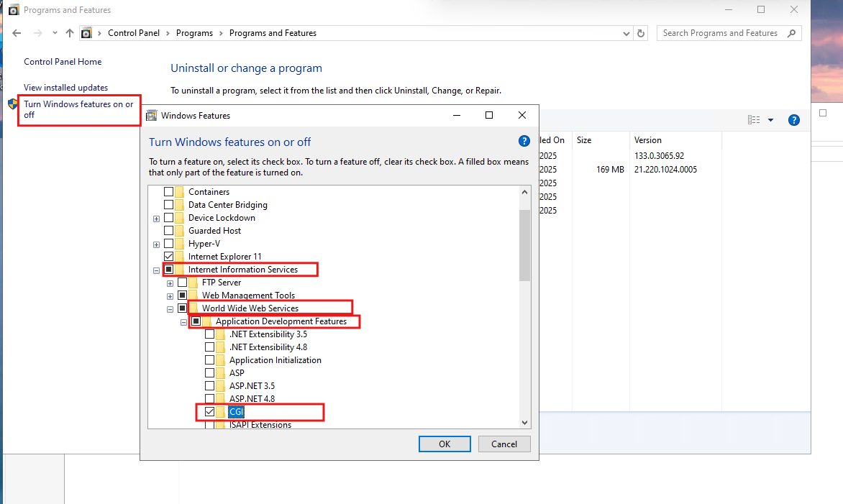Open the address bar history dropdown
Image resolution: width=843 pixels, height=504 pixels.
point(626,33)
